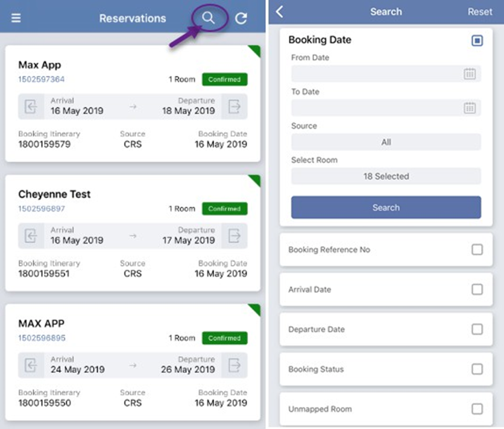Open the To Date calendar icon

click(x=470, y=108)
